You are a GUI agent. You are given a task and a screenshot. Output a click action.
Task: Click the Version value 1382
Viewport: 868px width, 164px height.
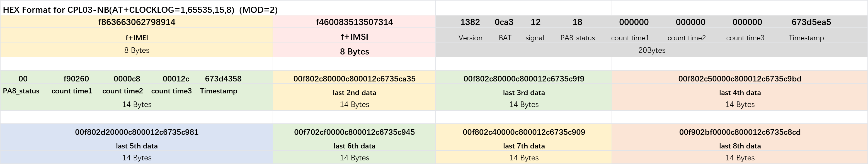pyautogui.click(x=470, y=22)
